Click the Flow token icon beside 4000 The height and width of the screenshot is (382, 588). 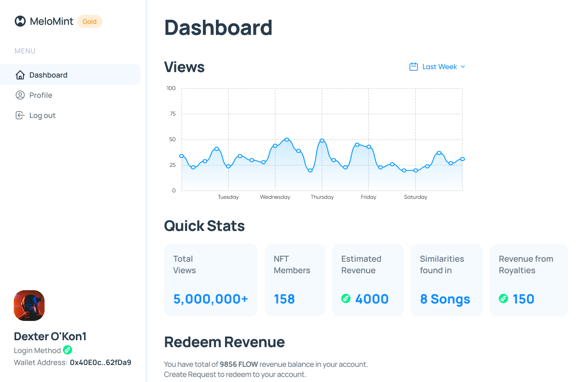pyautogui.click(x=346, y=298)
